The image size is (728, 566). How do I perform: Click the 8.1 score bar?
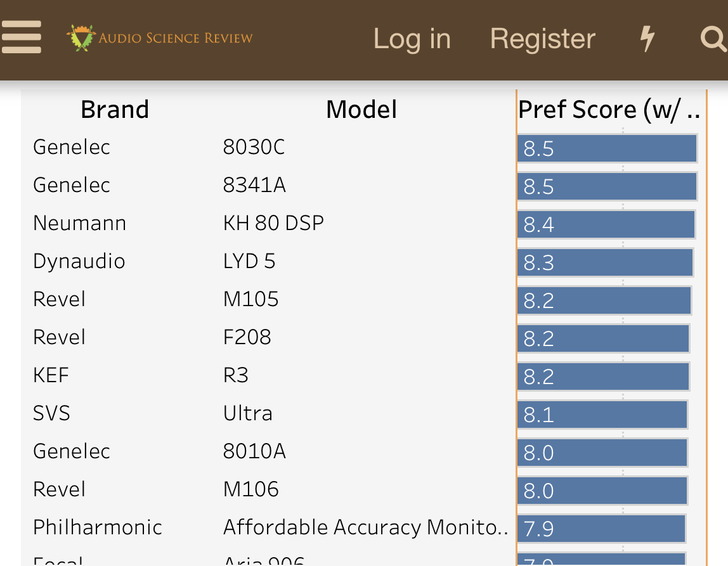[x=602, y=415]
